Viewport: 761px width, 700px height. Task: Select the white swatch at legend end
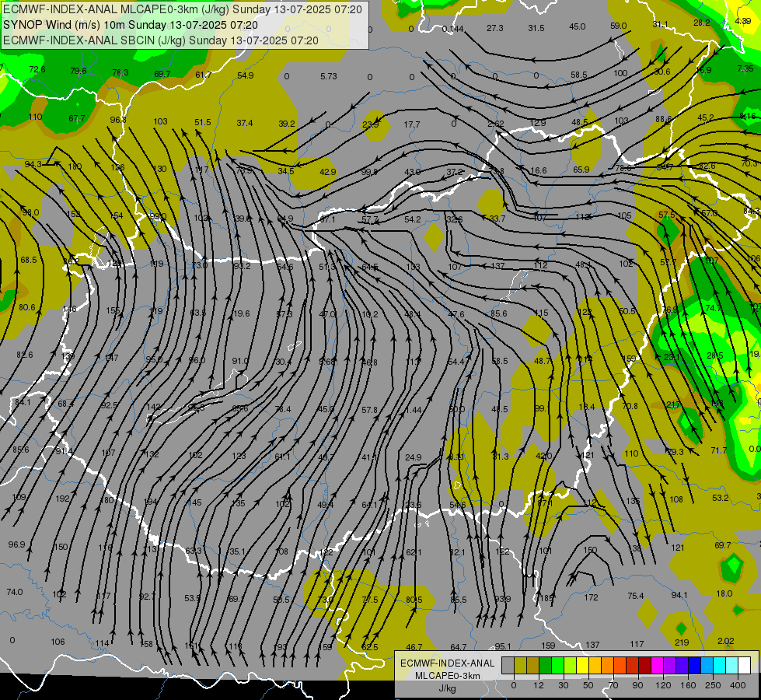point(745,666)
